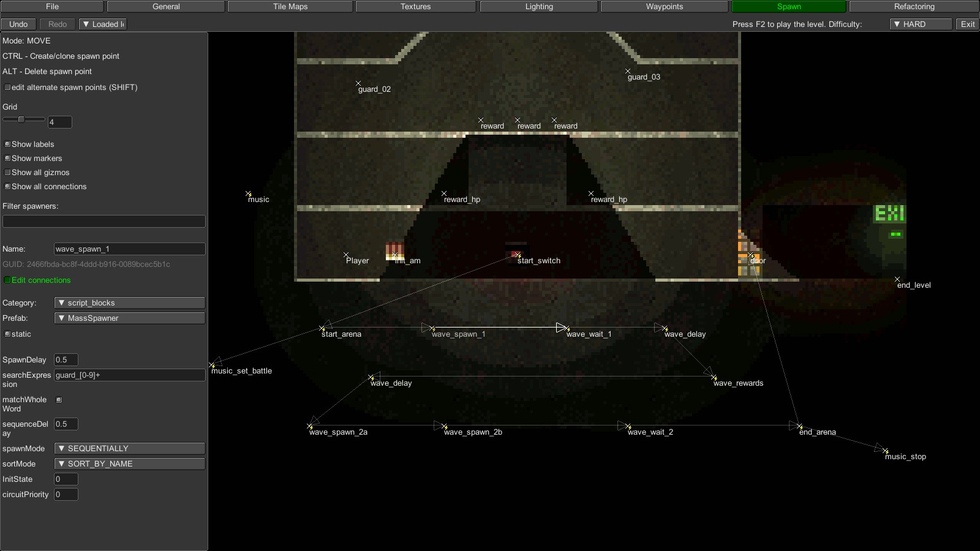Screen dimensions: 980x551
Task: Select the guard_02 spawn marker
Action: 359,84
